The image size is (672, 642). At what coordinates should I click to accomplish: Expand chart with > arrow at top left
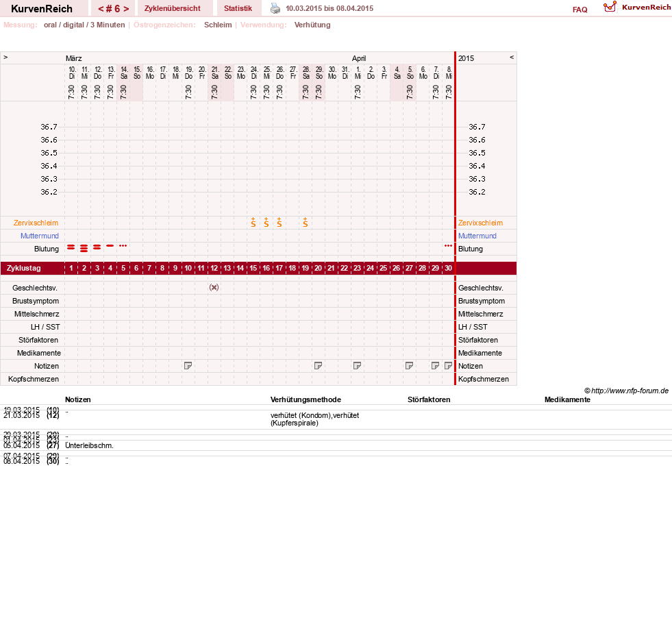tap(5, 57)
